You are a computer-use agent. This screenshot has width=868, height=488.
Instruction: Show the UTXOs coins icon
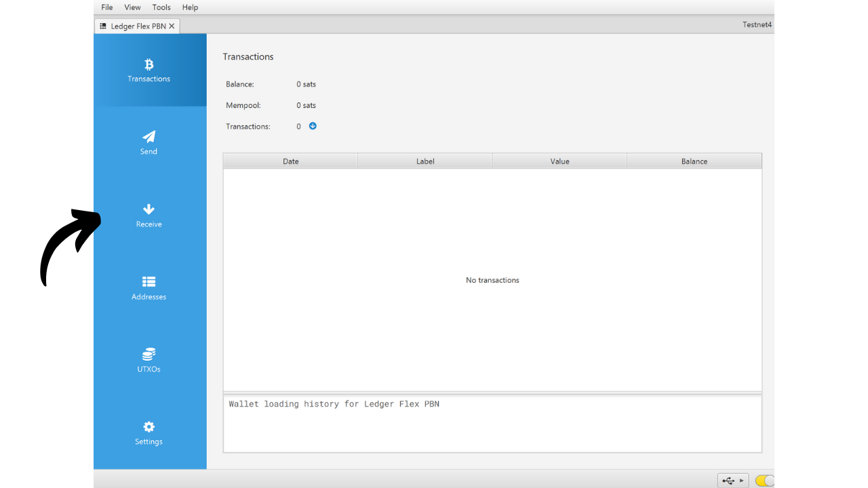pyautogui.click(x=149, y=354)
